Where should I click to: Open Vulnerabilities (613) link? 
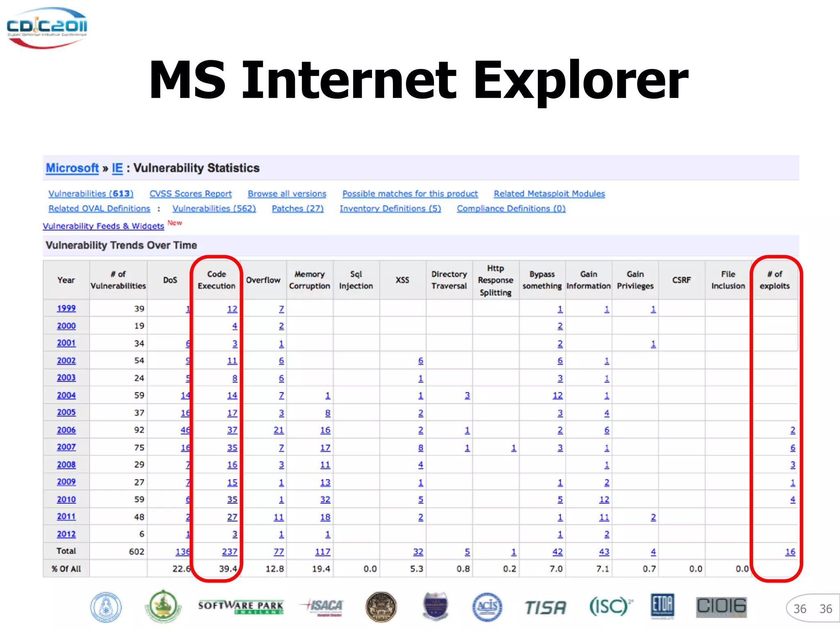pyautogui.click(x=91, y=194)
